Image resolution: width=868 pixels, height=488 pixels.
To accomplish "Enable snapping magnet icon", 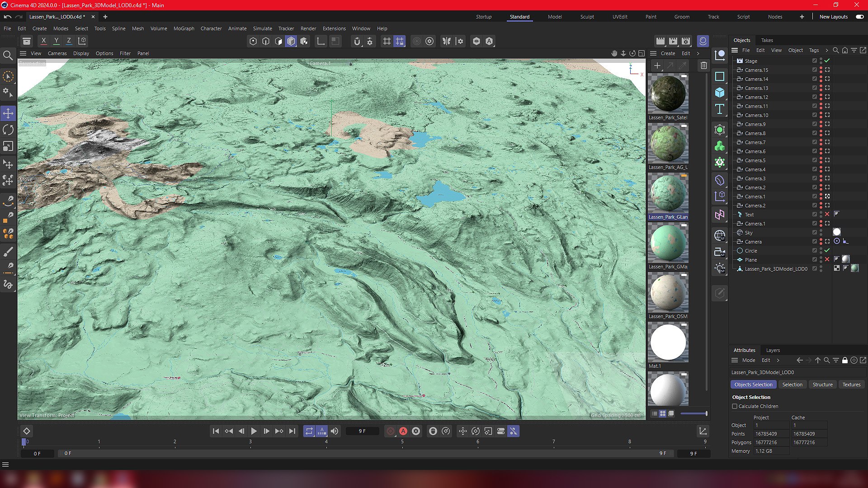I will (357, 41).
